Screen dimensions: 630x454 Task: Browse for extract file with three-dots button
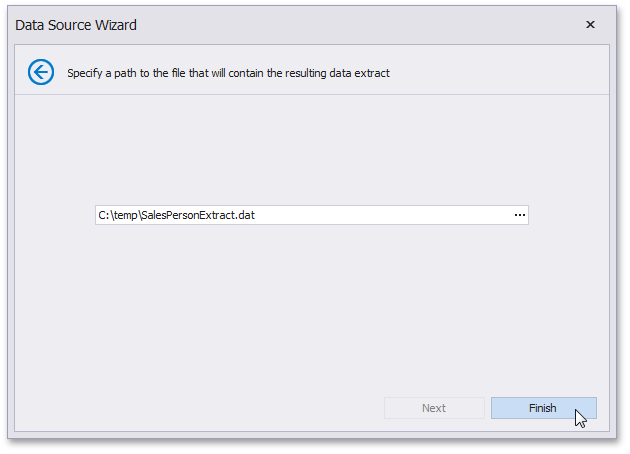pyautogui.click(x=519, y=215)
